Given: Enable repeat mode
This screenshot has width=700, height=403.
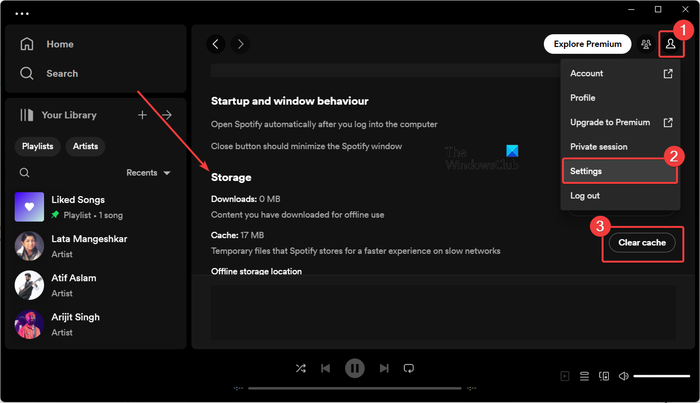Looking at the screenshot, I should point(408,368).
